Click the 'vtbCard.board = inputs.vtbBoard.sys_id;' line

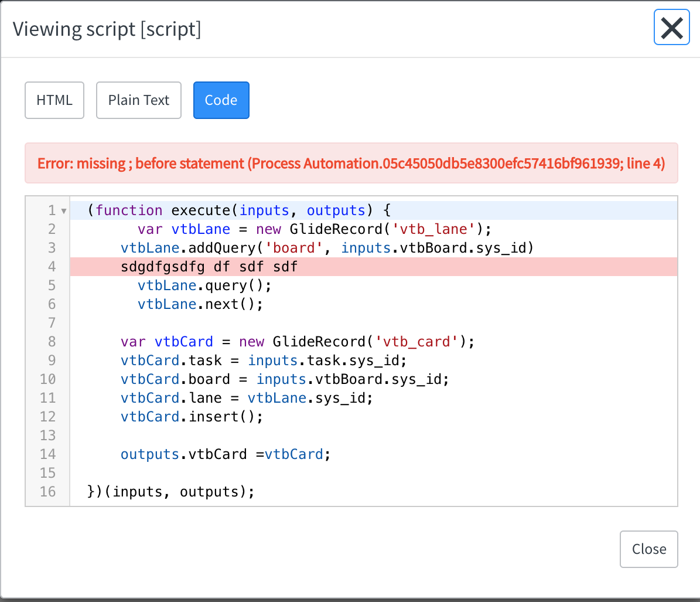(374, 379)
